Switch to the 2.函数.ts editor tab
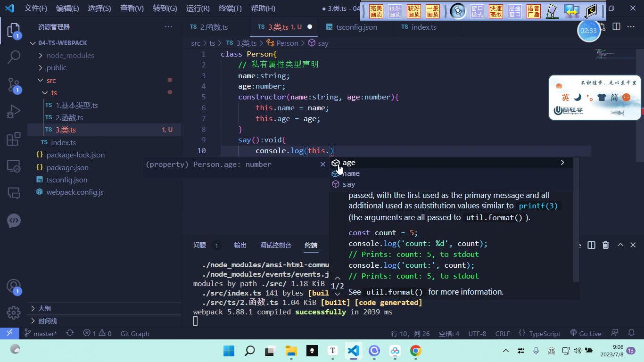644x362 pixels. pos(214,27)
